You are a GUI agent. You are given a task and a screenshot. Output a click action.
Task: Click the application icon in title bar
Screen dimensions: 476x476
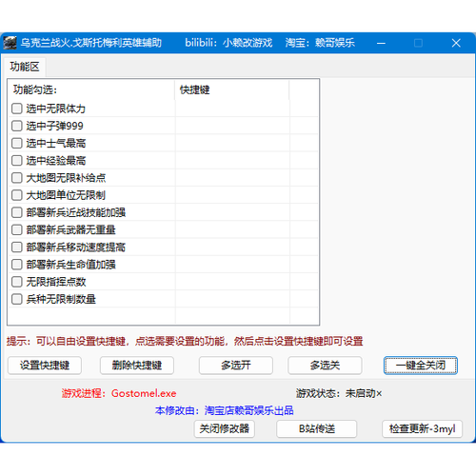10,43
